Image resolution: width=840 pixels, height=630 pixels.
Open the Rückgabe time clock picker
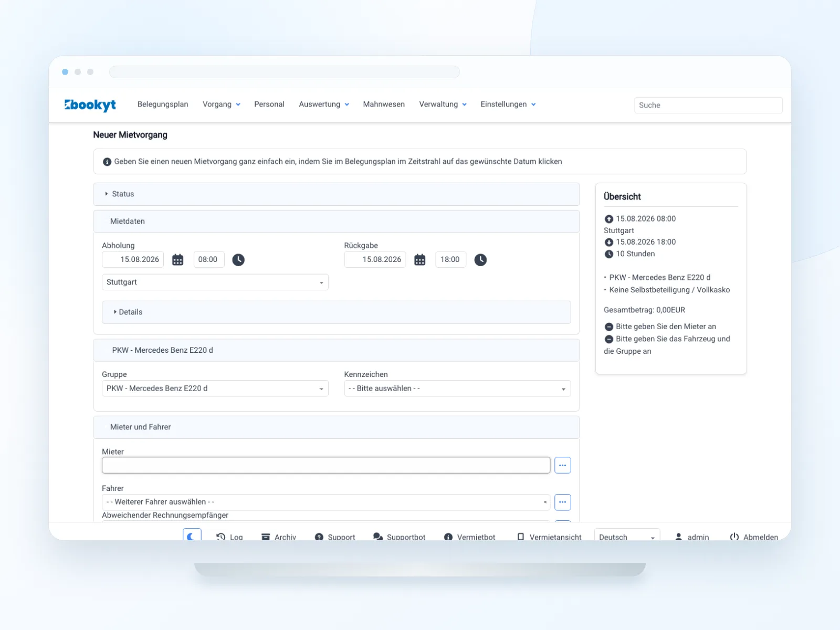(480, 259)
